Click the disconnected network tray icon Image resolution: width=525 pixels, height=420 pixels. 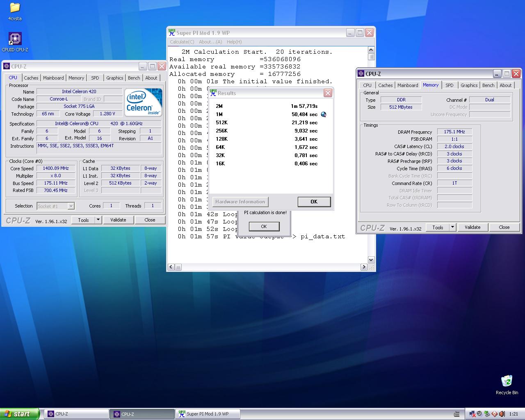tap(472, 414)
